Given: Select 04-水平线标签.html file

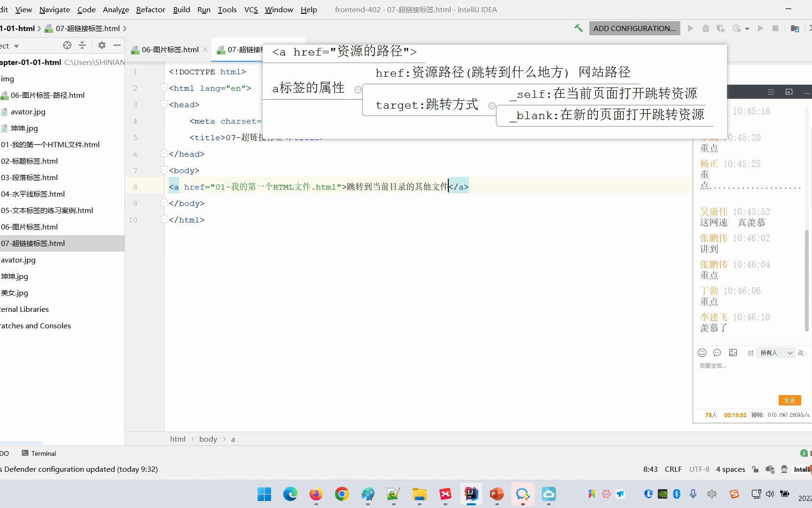Looking at the screenshot, I should click(33, 194).
